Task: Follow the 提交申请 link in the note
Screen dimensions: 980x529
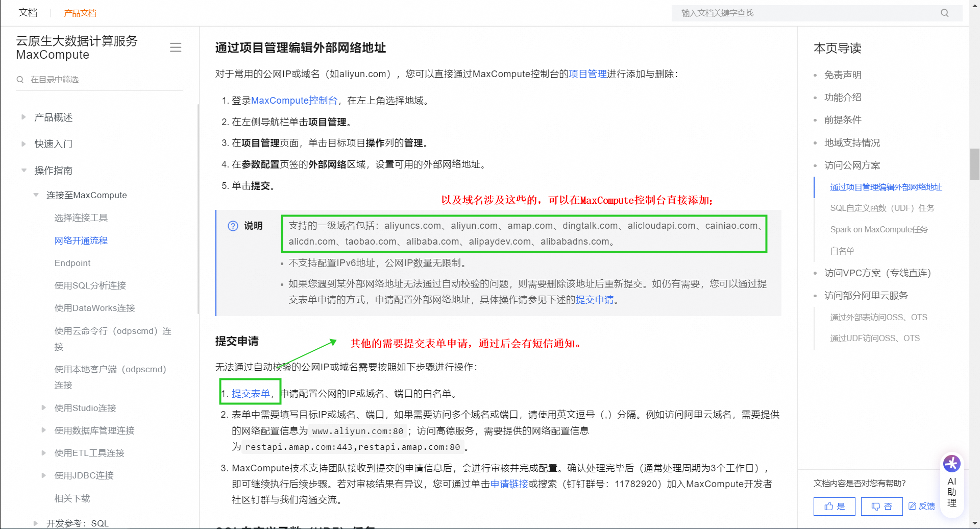Action: (595, 300)
